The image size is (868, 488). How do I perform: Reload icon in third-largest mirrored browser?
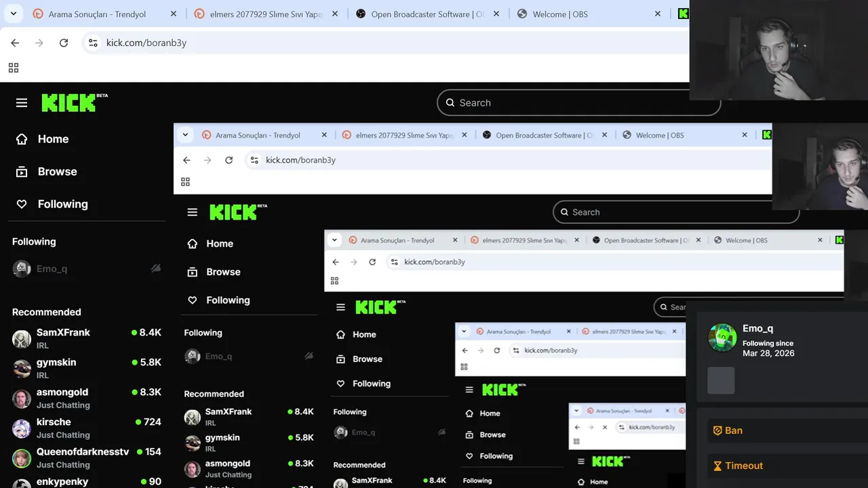(372, 262)
